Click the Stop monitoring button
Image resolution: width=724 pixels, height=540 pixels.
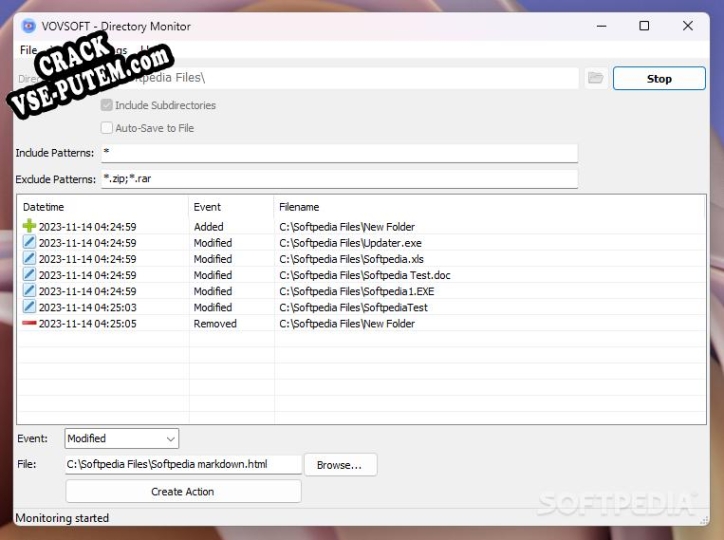click(x=659, y=78)
